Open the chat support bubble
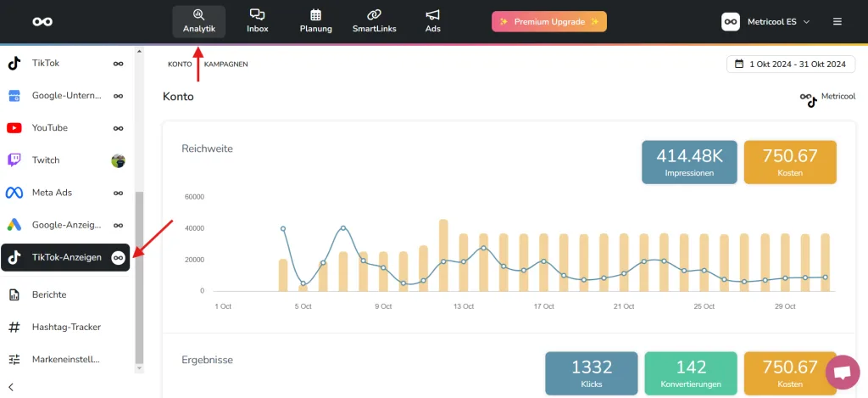 click(x=842, y=373)
